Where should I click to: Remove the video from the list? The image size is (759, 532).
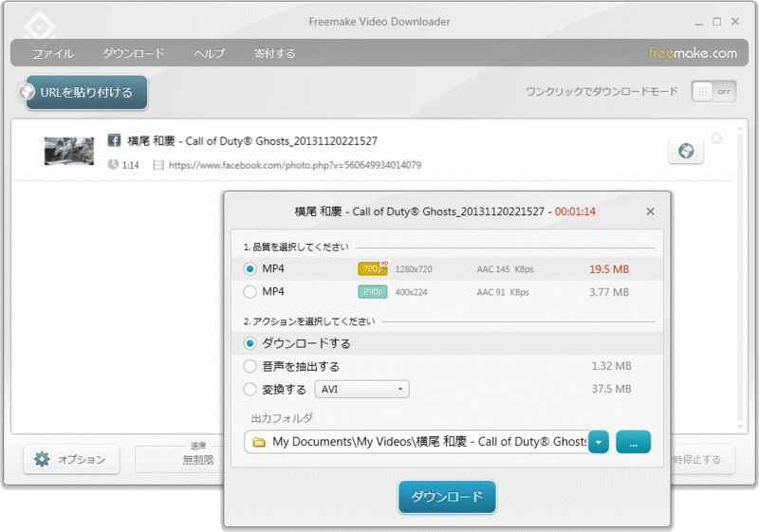click(717, 138)
